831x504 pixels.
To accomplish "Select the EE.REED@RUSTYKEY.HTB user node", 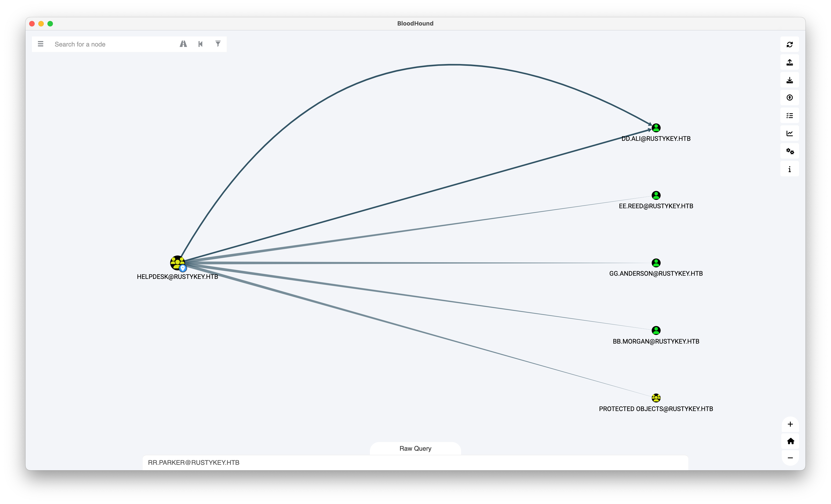I will (656, 195).
